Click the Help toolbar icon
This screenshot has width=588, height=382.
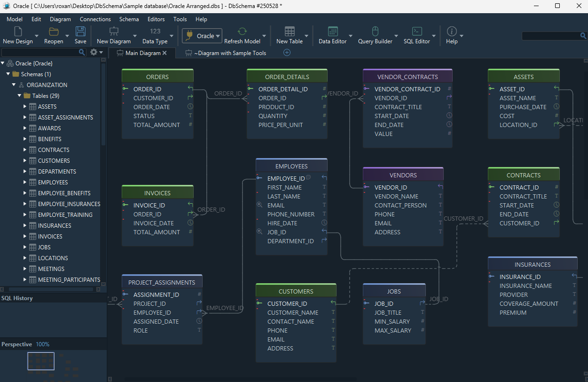click(x=452, y=32)
